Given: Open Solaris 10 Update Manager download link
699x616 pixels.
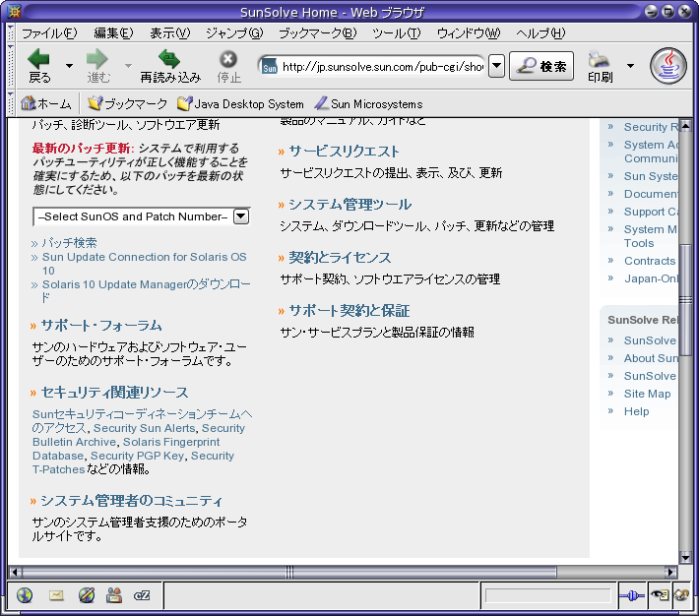Looking at the screenshot, I should tap(146, 290).
